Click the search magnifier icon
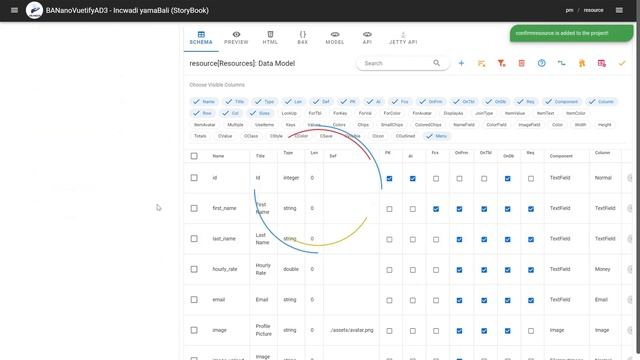 (436, 63)
